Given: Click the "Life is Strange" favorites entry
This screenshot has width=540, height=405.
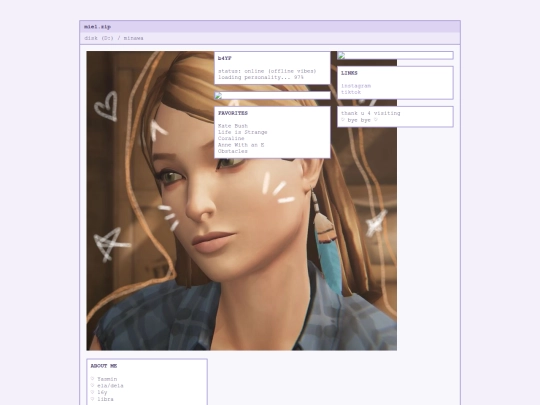Looking at the screenshot, I should [242, 132].
